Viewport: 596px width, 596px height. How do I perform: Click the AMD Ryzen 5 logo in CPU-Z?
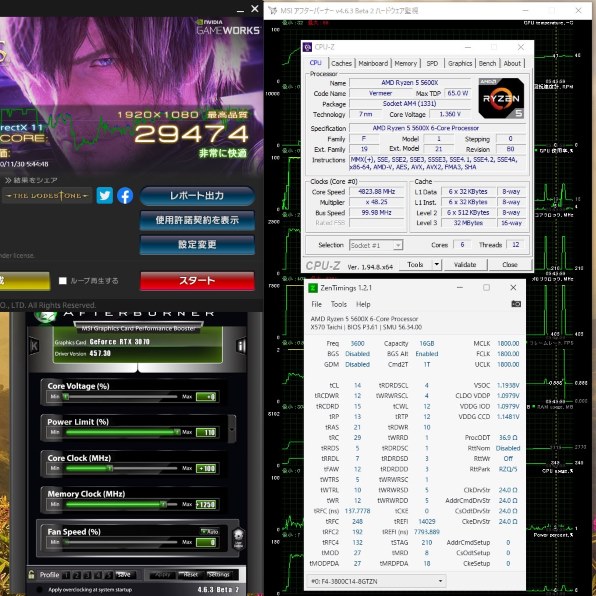(x=501, y=98)
